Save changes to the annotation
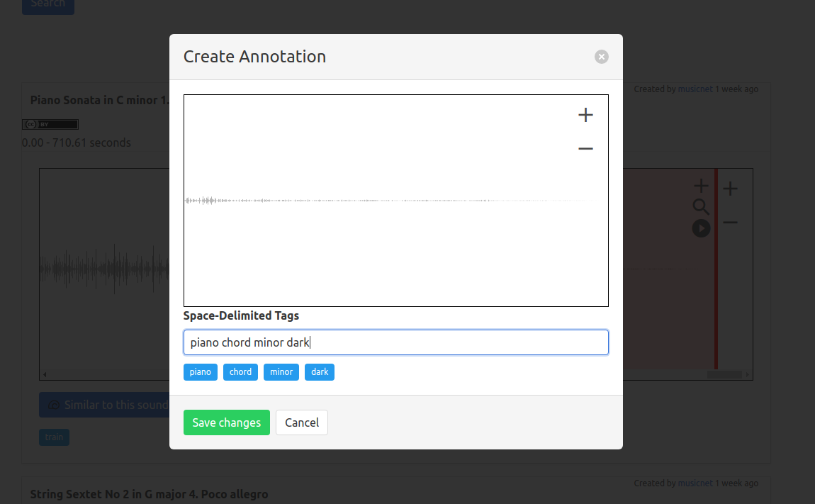The height and width of the screenshot is (504, 815). tap(227, 422)
